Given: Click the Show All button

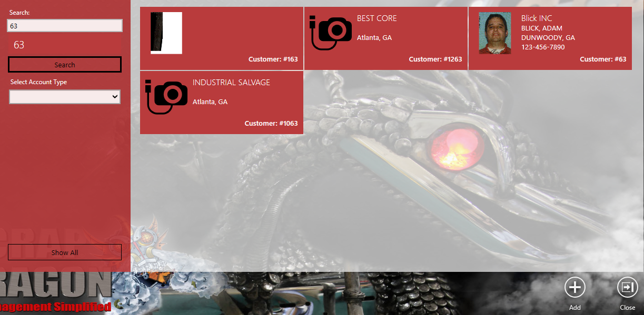Looking at the screenshot, I should pyautogui.click(x=65, y=252).
